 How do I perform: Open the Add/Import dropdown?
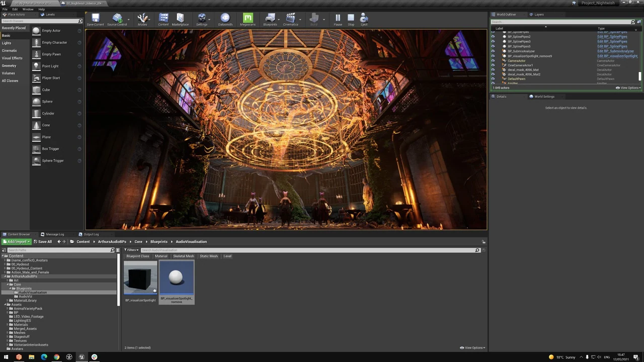pos(17,242)
